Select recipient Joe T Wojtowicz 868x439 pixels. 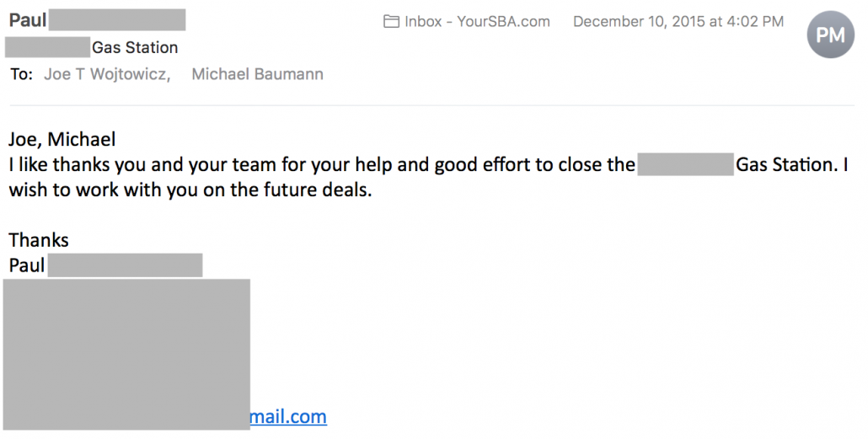coord(107,74)
